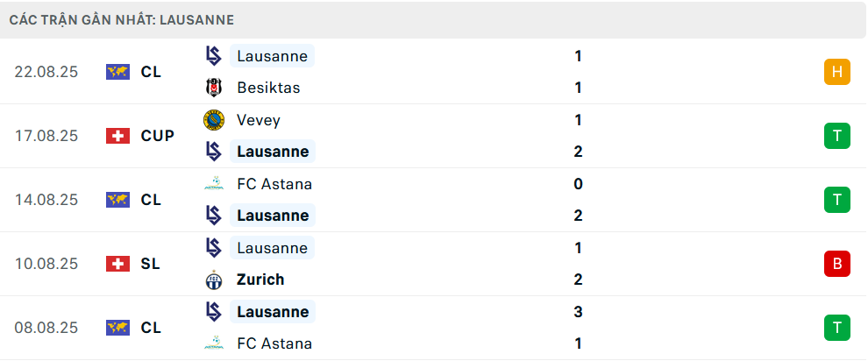Click the SL league label
The width and height of the screenshot is (868, 361).
tap(151, 264)
